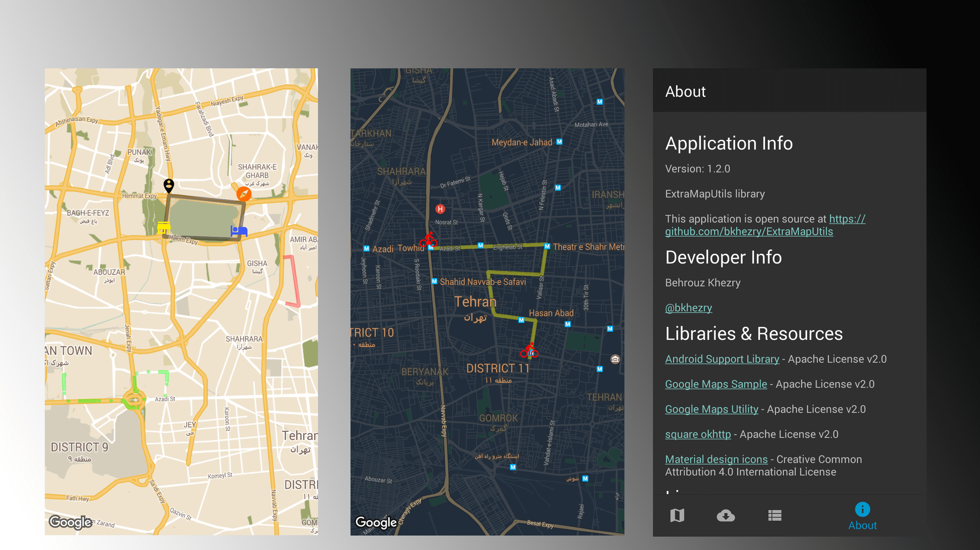980x550 pixels.
Task: Open the list view icon in bottom navigation
Action: (x=774, y=515)
